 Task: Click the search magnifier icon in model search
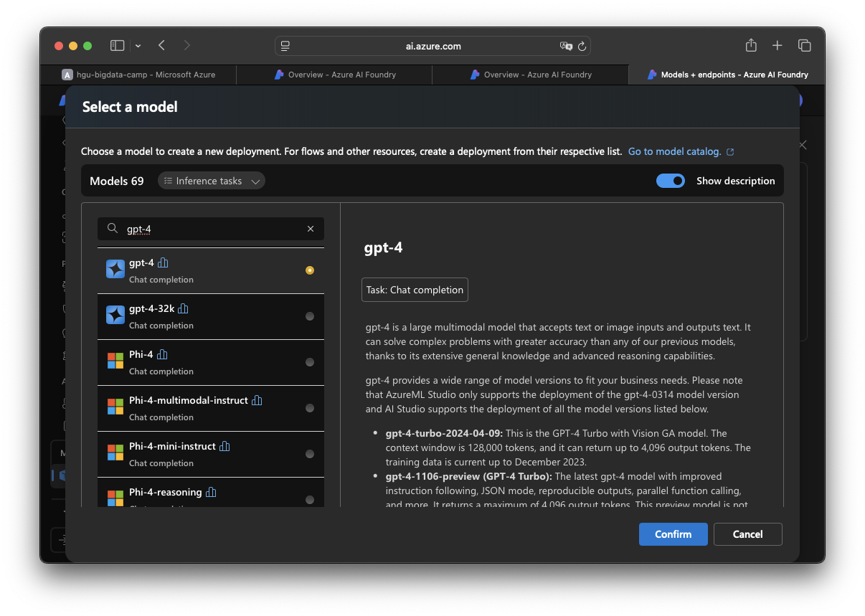click(113, 228)
